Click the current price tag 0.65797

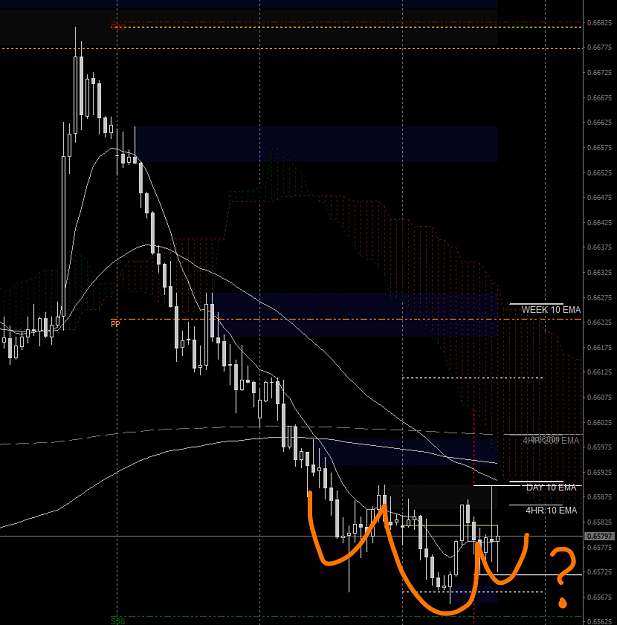tap(599, 537)
